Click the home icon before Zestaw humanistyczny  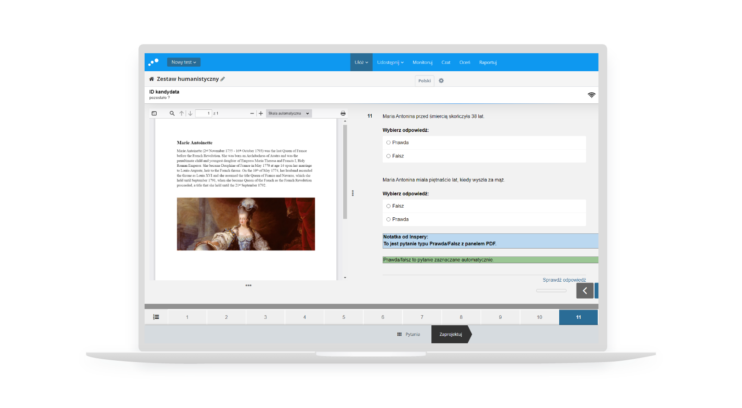click(151, 78)
